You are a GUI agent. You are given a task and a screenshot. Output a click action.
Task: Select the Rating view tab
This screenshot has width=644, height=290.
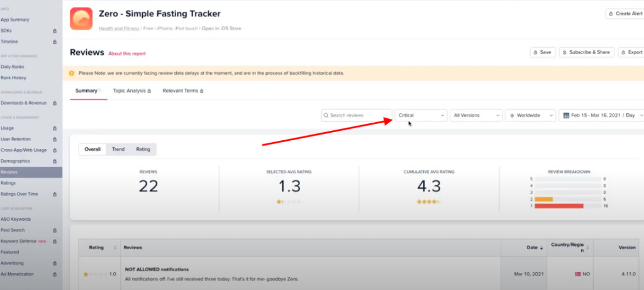pos(143,150)
